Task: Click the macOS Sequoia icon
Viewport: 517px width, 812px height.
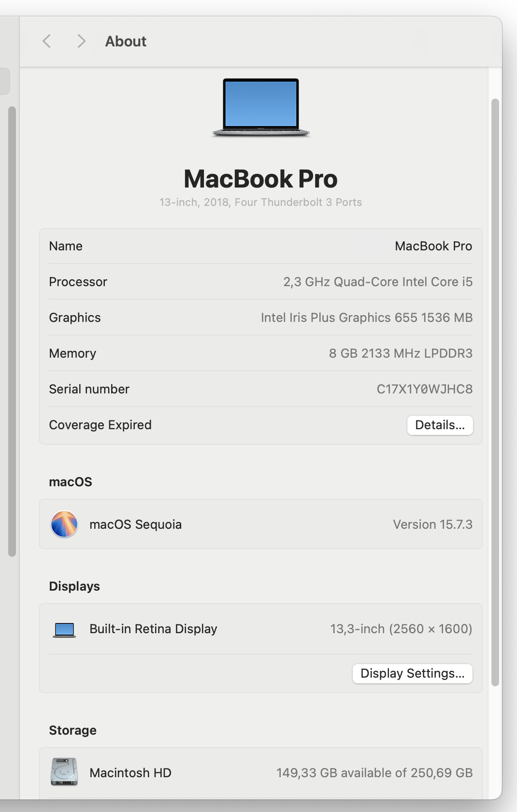Action: [64, 524]
